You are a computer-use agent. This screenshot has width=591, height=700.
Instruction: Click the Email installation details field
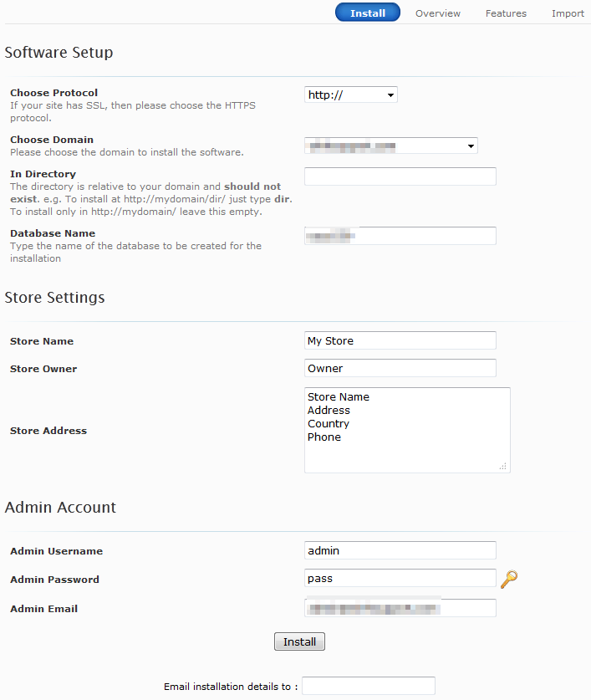368,686
